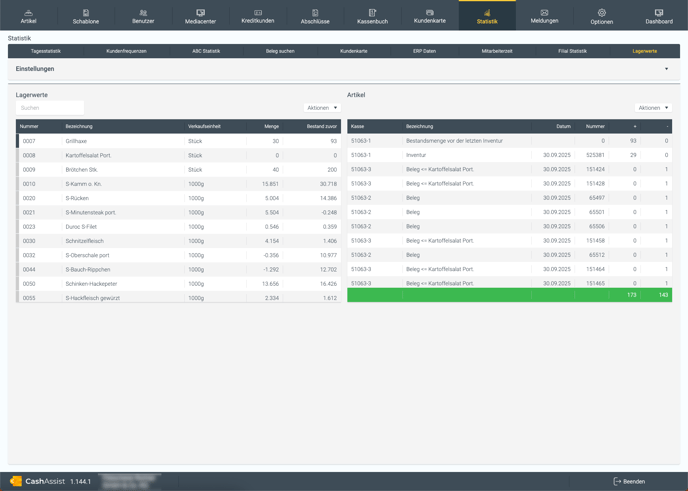Open the Filial Statistik tab
688x491 pixels.
click(572, 51)
